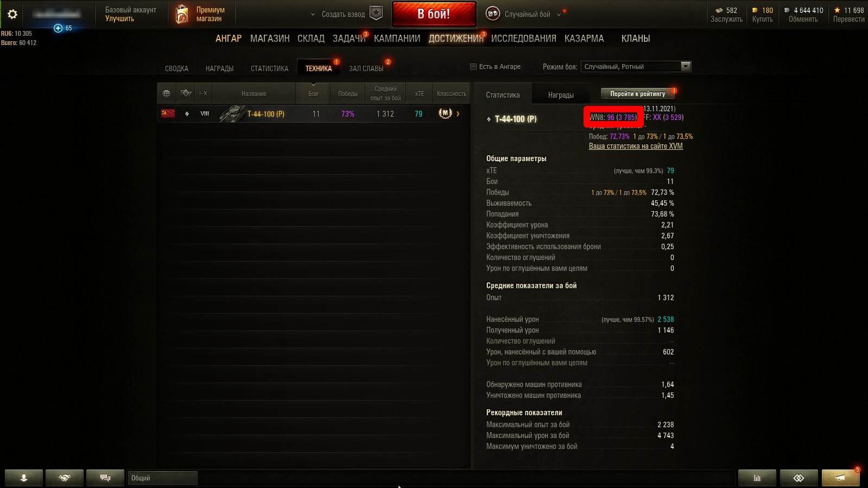The height and width of the screenshot is (488, 868).
Task: Select the Т-44-100 (Р) vehicle row
Action: pos(310,114)
